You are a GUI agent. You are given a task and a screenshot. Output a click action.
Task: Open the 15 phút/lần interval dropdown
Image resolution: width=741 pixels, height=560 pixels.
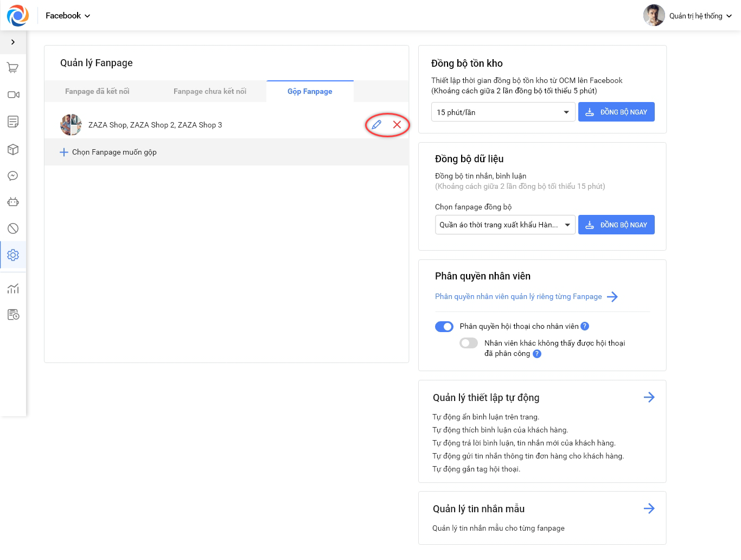[x=502, y=112]
